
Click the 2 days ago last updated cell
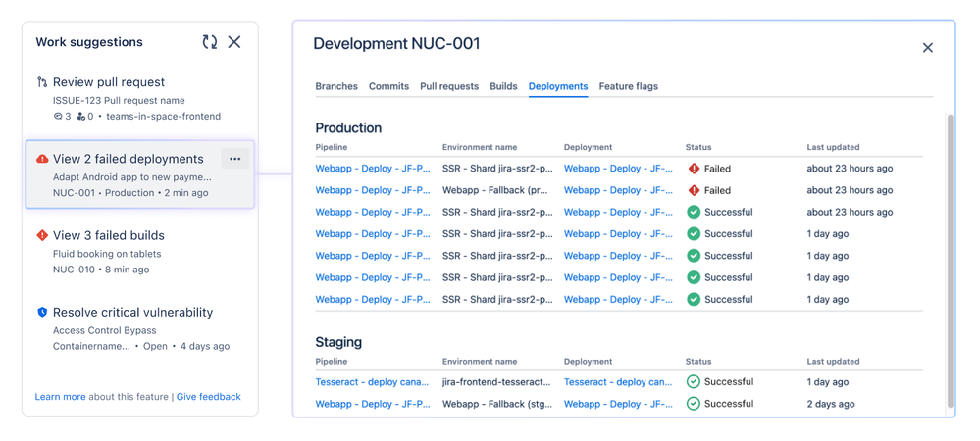(831, 404)
